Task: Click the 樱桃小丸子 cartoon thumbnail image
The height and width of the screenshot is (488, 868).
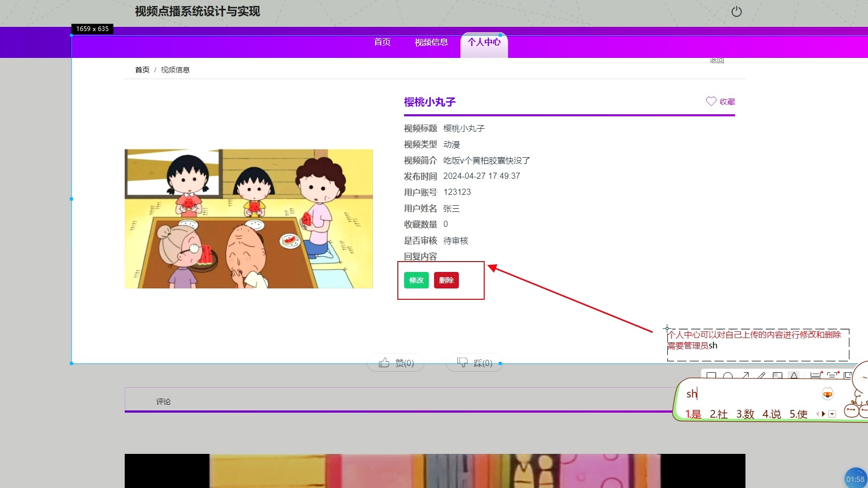Action: [249, 219]
